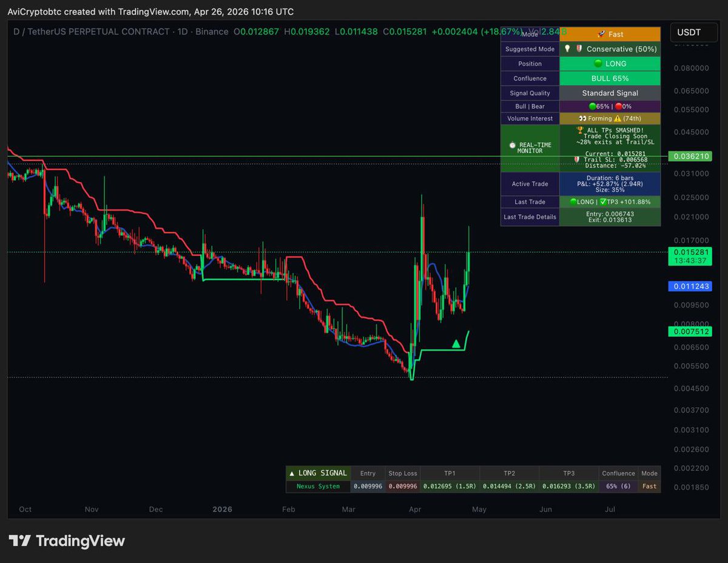Click the 0.003100 price axis tick
Viewport: 728px width, 563px height.
pos(692,430)
